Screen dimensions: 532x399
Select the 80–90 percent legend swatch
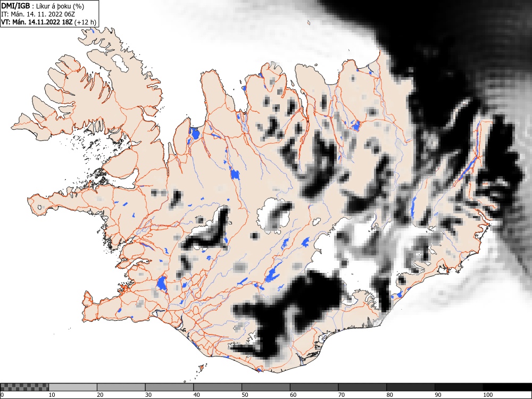[x=410, y=387]
